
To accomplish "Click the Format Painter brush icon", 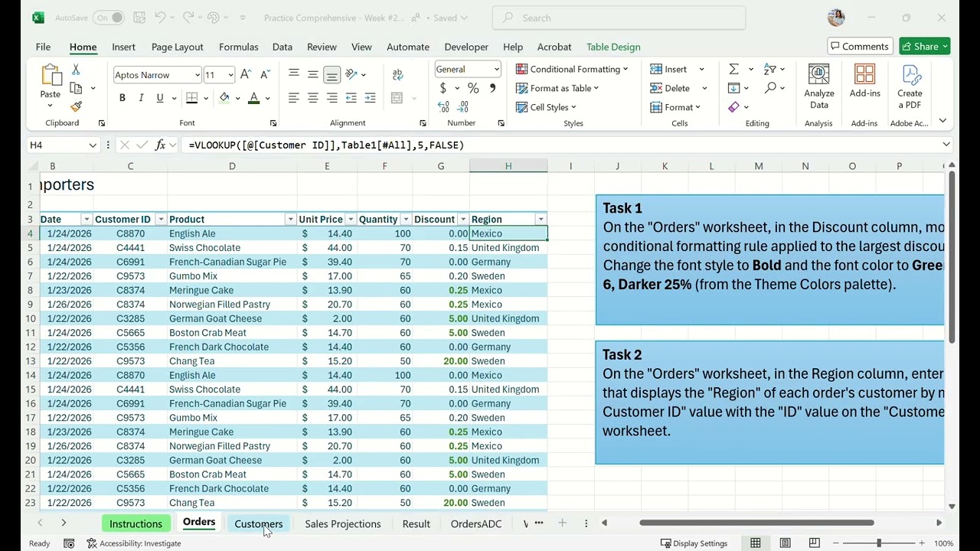I will click(76, 107).
